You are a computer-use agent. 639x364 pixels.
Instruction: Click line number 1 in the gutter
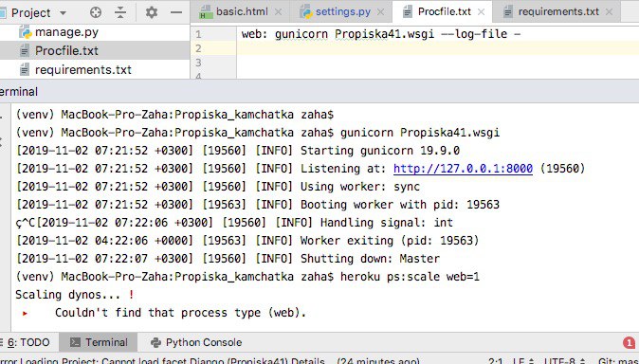click(x=198, y=34)
